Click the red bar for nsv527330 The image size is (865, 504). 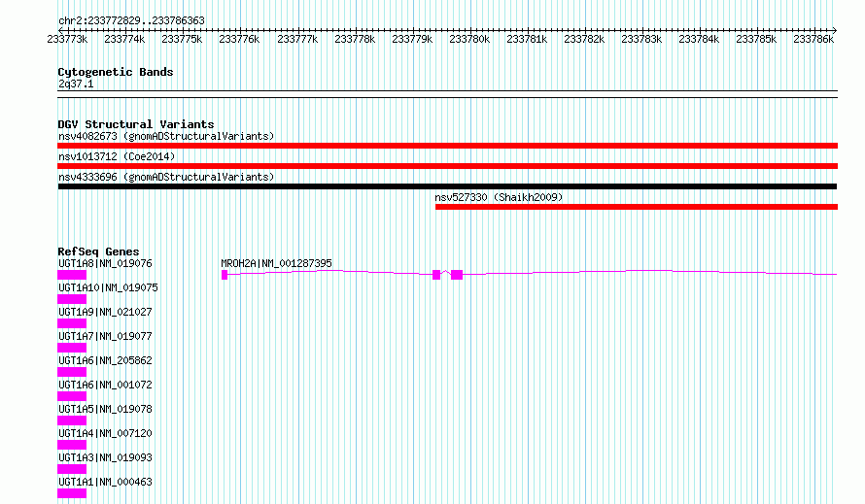[x=637, y=207]
